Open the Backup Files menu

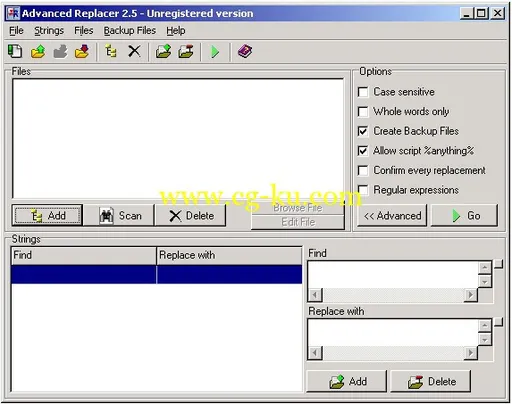130,31
